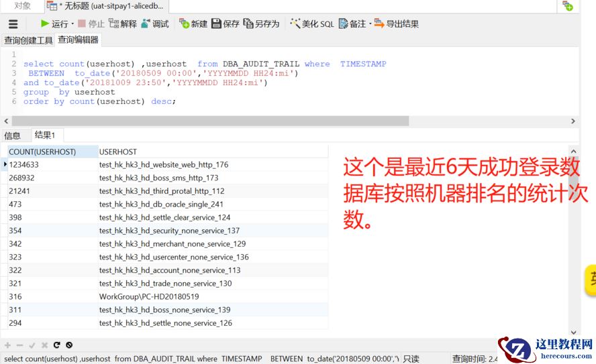Click the results scroll up arrow
This screenshot has width=596, height=364.
point(574,151)
